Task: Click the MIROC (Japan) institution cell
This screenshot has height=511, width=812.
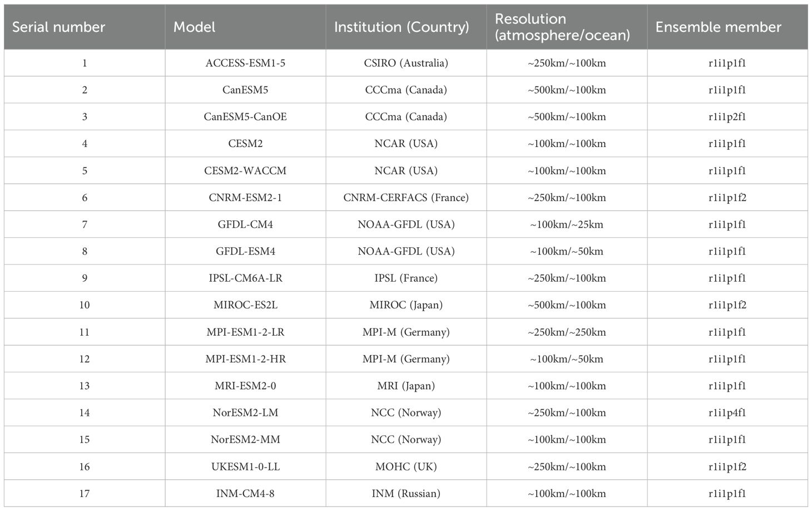Action: click(406, 305)
